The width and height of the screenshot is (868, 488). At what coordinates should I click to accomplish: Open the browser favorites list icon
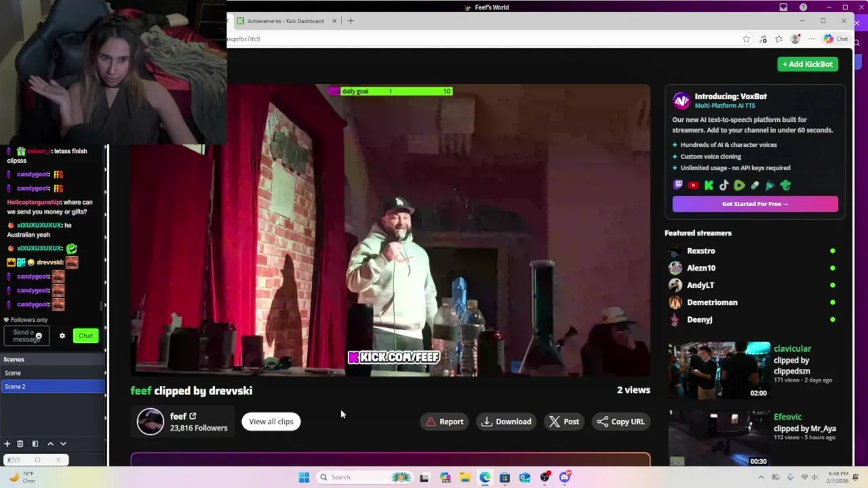pyautogui.click(x=779, y=39)
